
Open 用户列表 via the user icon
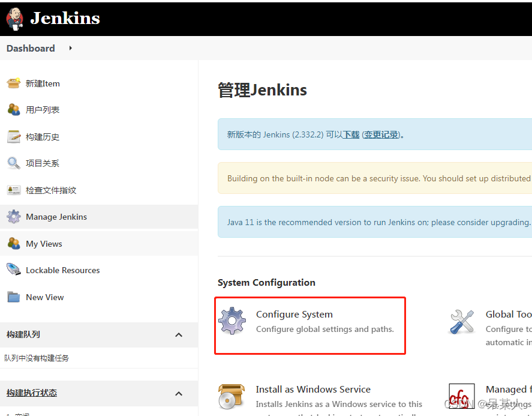[15, 110]
